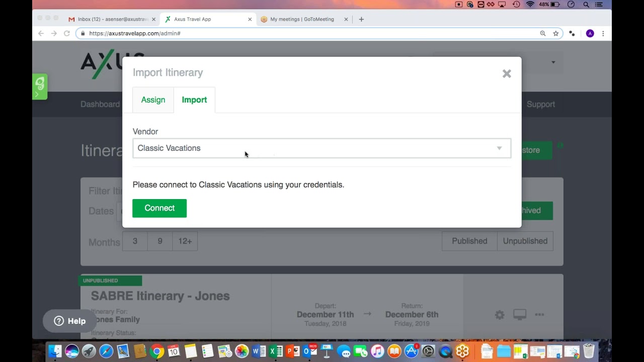This screenshot has width=644, height=362.
Task: Click the zoom magnifier in address bar
Action: click(x=543, y=33)
